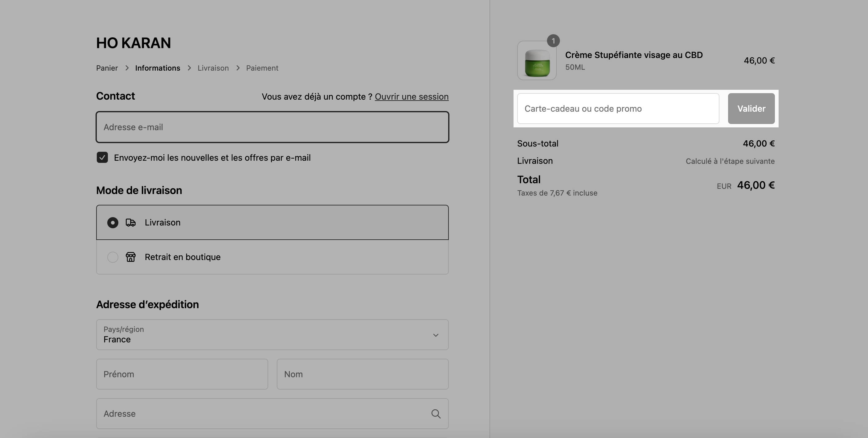Click the chevron before Paiement breadcrumb
This screenshot has height=438, width=868.
tap(238, 68)
